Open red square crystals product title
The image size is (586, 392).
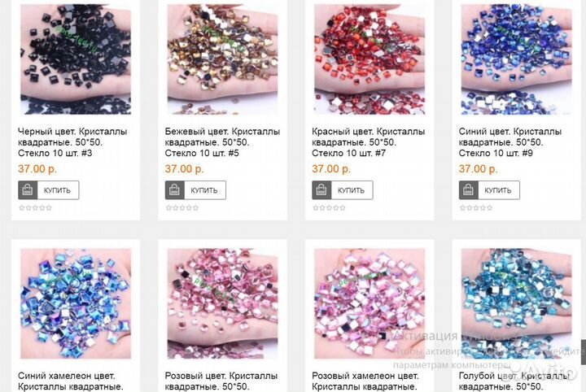[x=368, y=142]
